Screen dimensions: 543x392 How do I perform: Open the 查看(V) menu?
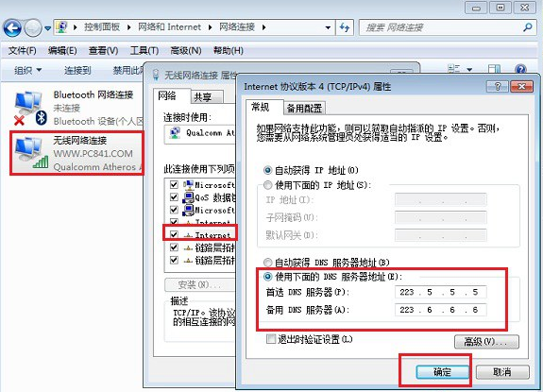click(103, 51)
